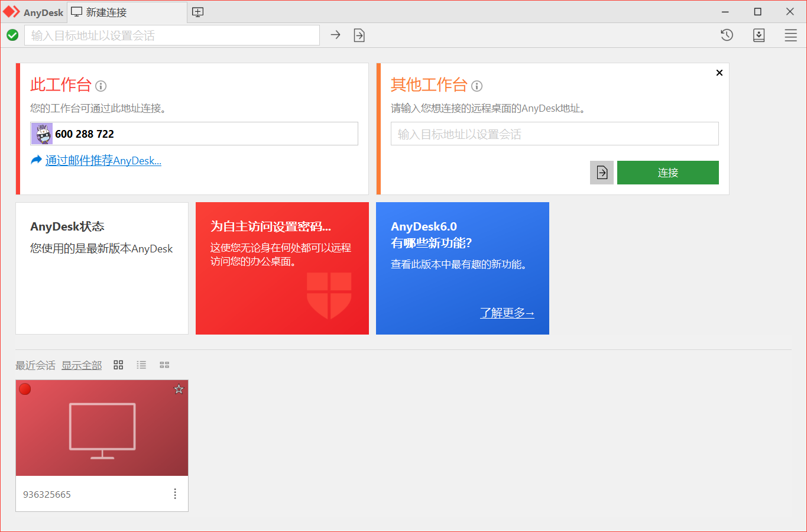807x532 pixels.
Task: Click the shield icon on red card
Action: click(x=329, y=296)
